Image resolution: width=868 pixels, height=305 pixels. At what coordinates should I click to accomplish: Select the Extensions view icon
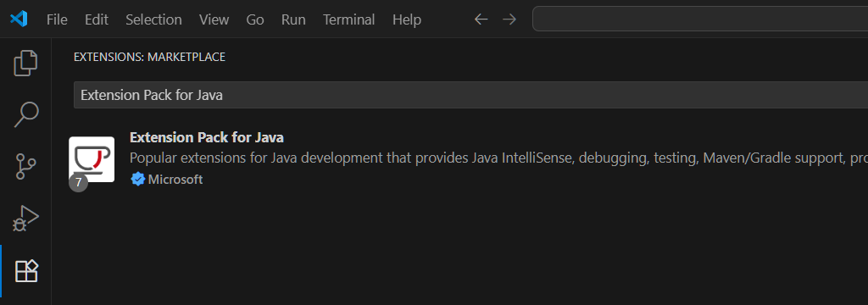(25, 270)
